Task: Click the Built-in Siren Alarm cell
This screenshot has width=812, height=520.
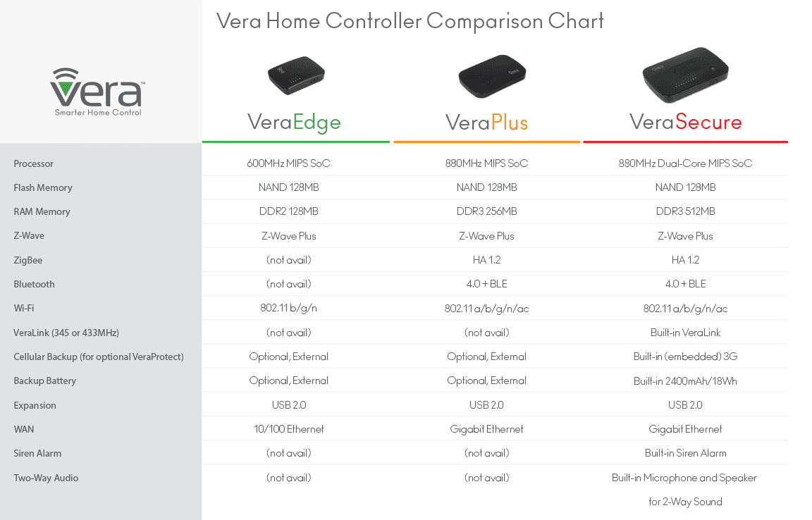Action: [685, 452]
